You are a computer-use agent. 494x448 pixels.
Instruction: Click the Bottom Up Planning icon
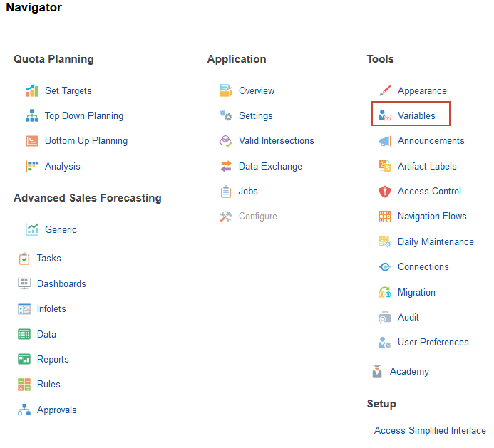click(32, 141)
